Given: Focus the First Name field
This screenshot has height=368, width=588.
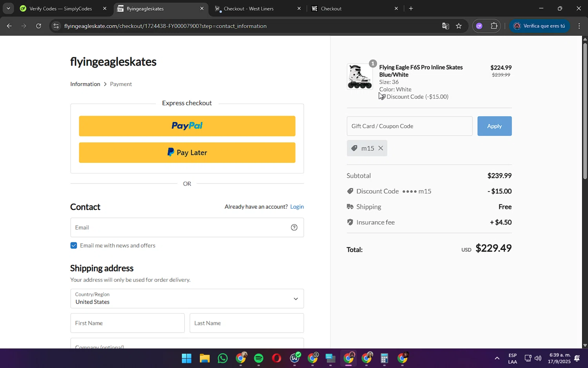Looking at the screenshot, I should click(x=127, y=323).
